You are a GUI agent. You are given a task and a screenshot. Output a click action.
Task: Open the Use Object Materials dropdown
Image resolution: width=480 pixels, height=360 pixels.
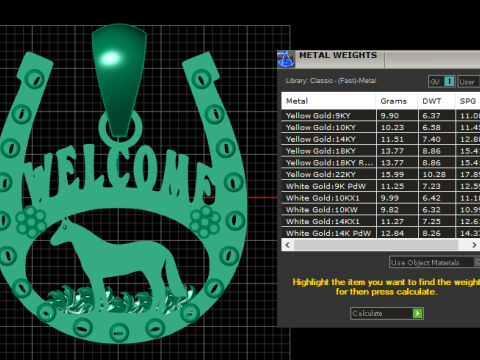coord(435,262)
